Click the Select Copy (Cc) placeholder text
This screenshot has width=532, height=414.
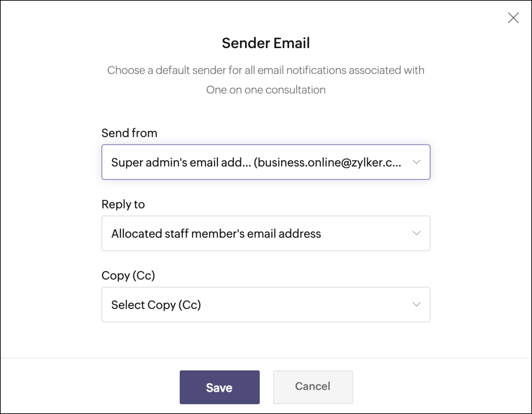(x=156, y=305)
